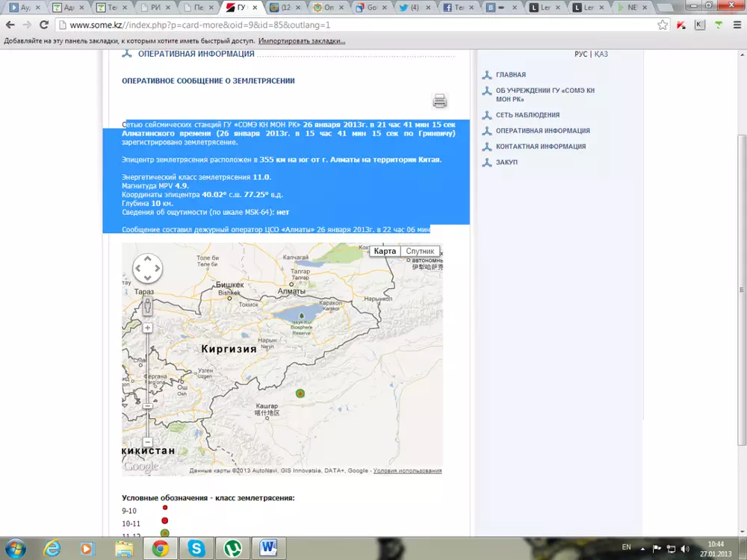Image resolution: width=747 pixels, height=560 pixels.
Task: Select the Карта map type
Action: [385, 252]
